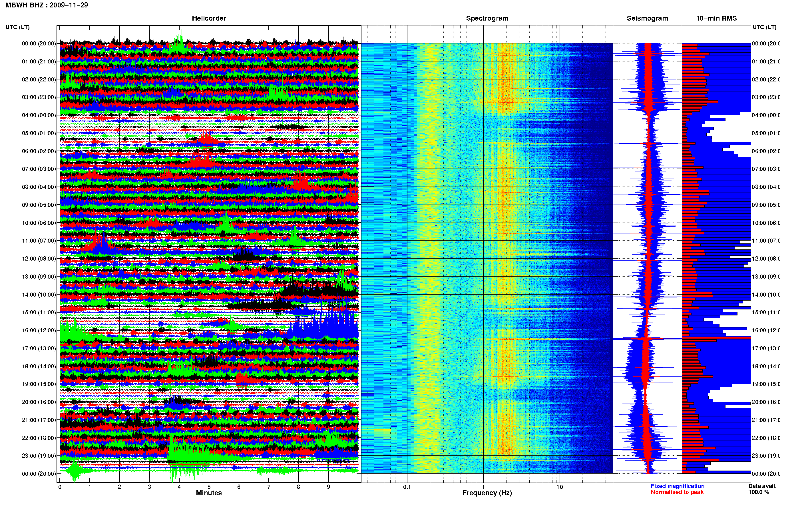812x508 pixels.
Task: Click the left time label '04:00 (00:00)'
Action: pos(39,115)
